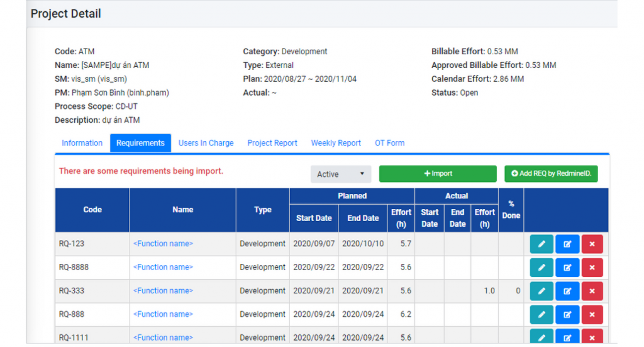This screenshot has width=644, height=347.
Task: Click the Type: External text
Action: pyautogui.click(x=268, y=65)
